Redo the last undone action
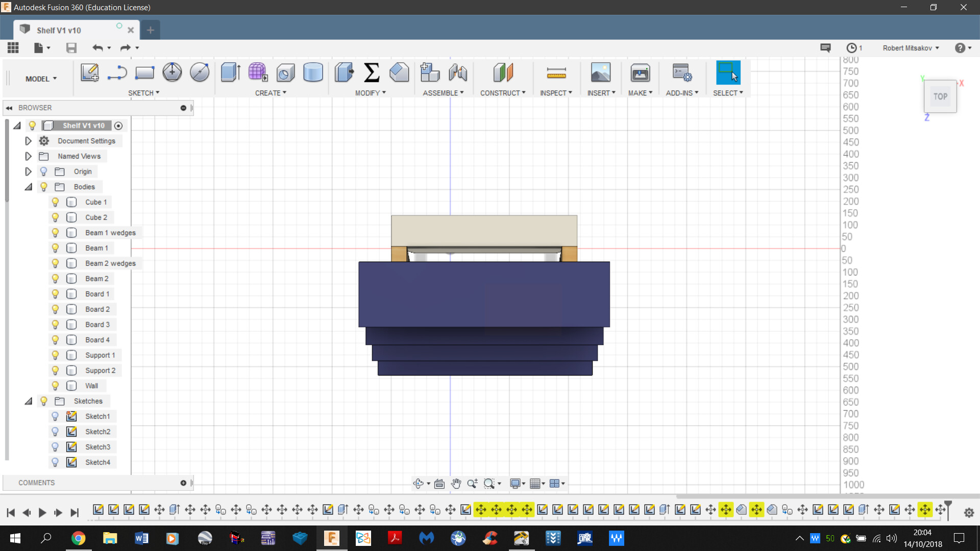Image resolution: width=980 pixels, height=551 pixels. pyautogui.click(x=125, y=48)
